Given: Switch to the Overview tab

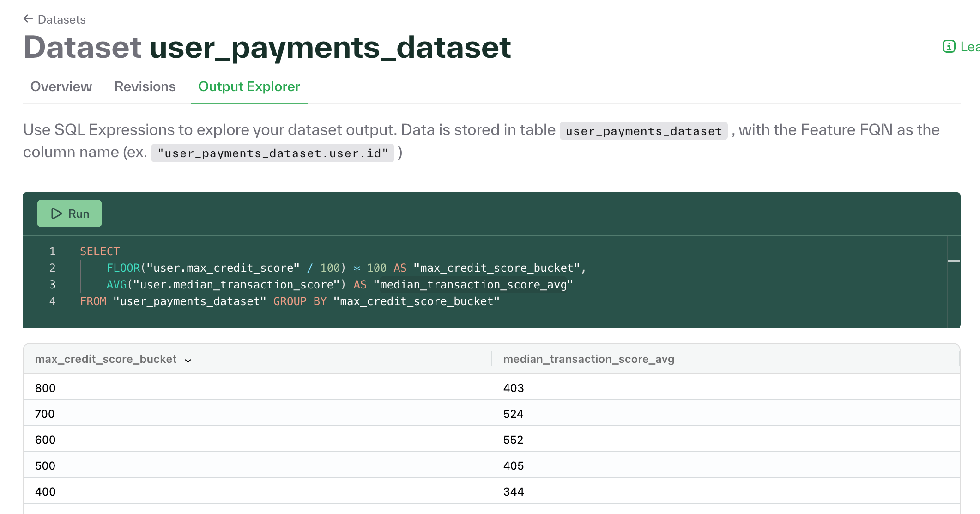Looking at the screenshot, I should click(x=60, y=86).
